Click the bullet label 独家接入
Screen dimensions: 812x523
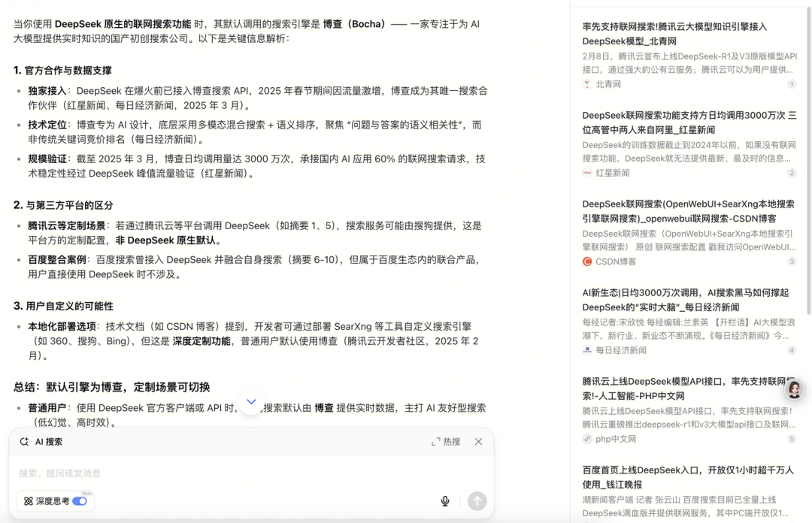[x=47, y=91]
